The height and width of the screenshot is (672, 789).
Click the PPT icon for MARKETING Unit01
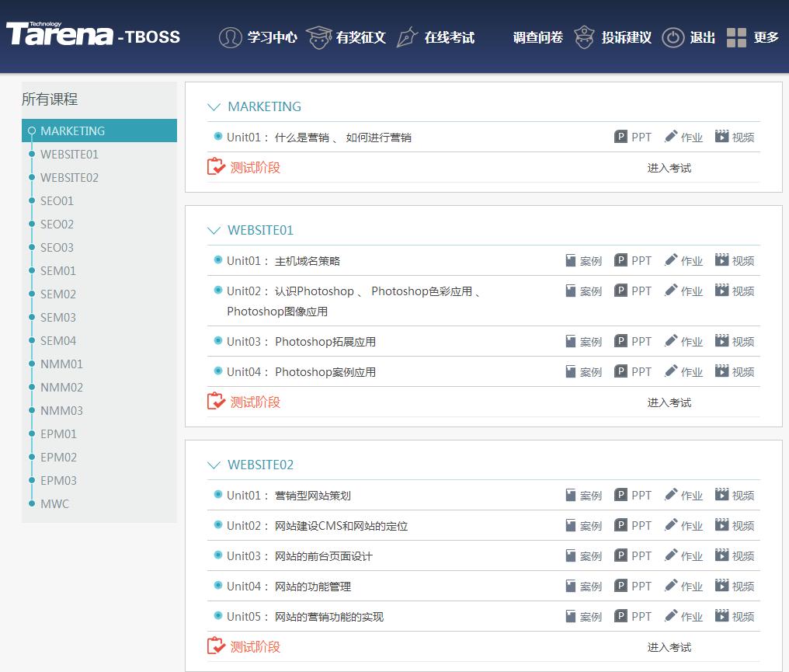620,136
